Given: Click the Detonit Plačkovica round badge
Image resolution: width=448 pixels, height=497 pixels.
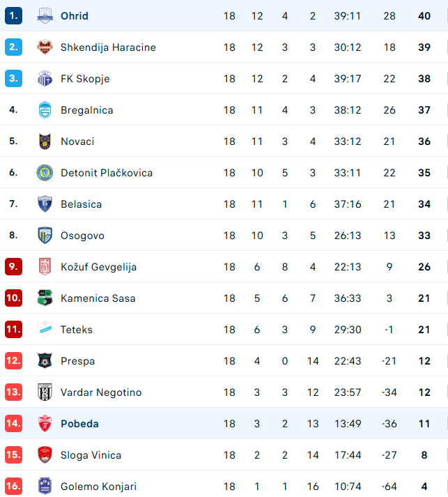Looking at the screenshot, I should click(45, 173).
